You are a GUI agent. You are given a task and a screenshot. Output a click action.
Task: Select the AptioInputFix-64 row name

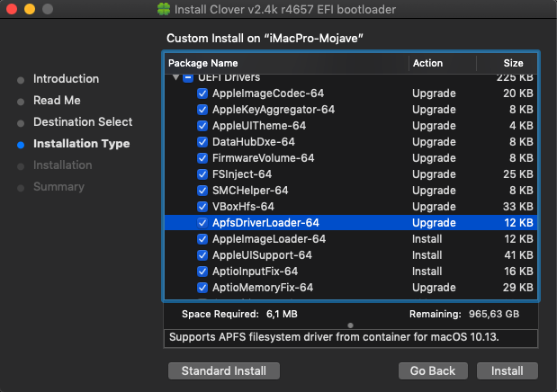point(255,272)
